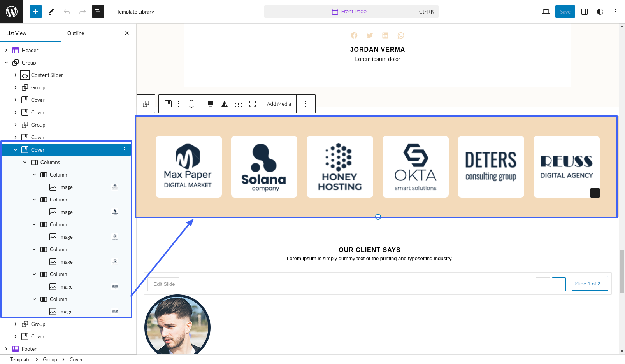Click the Cover resize handle circle
The width and height of the screenshot is (625, 364).
coord(378,217)
